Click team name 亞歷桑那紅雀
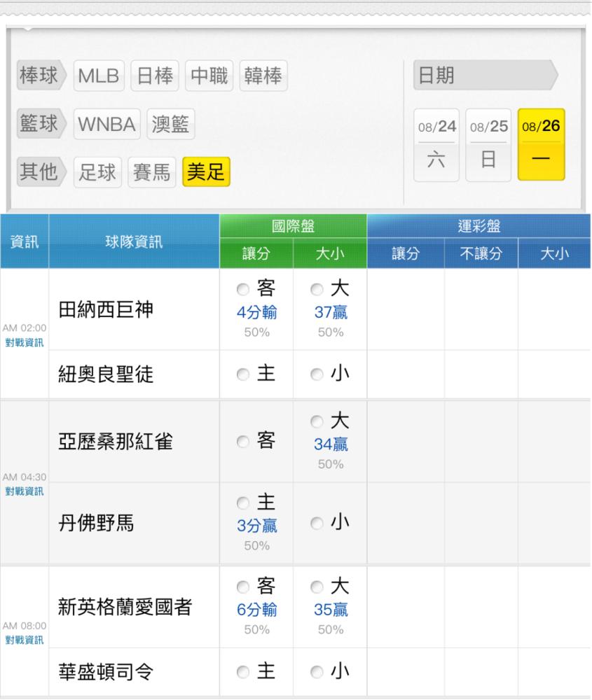This screenshot has height=700, width=592. (x=116, y=442)
